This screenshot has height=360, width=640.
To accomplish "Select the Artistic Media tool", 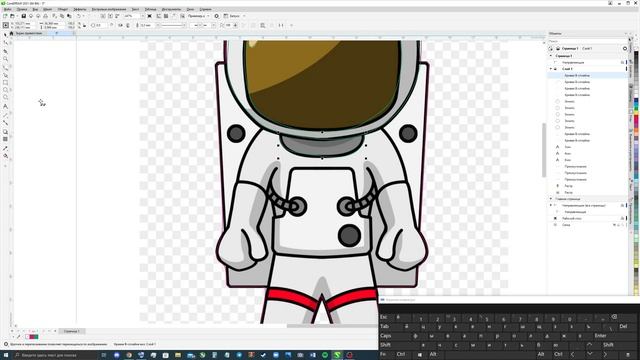I will 5,75.
